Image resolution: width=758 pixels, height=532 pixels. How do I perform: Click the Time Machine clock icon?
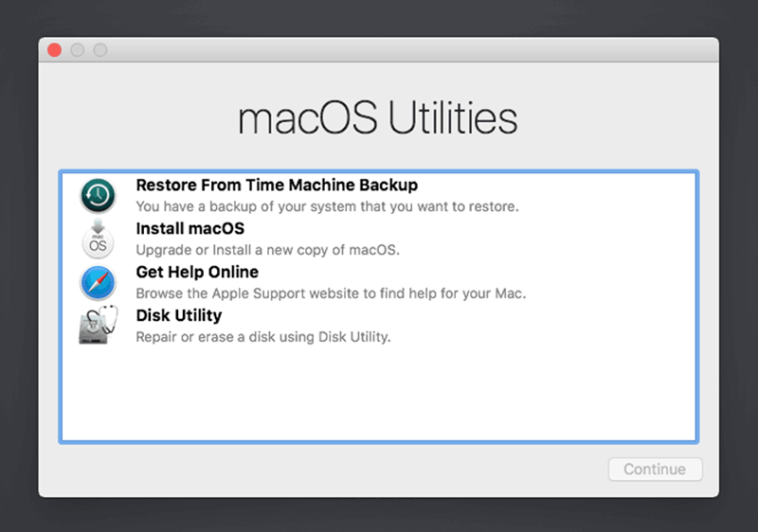[99, 196]
